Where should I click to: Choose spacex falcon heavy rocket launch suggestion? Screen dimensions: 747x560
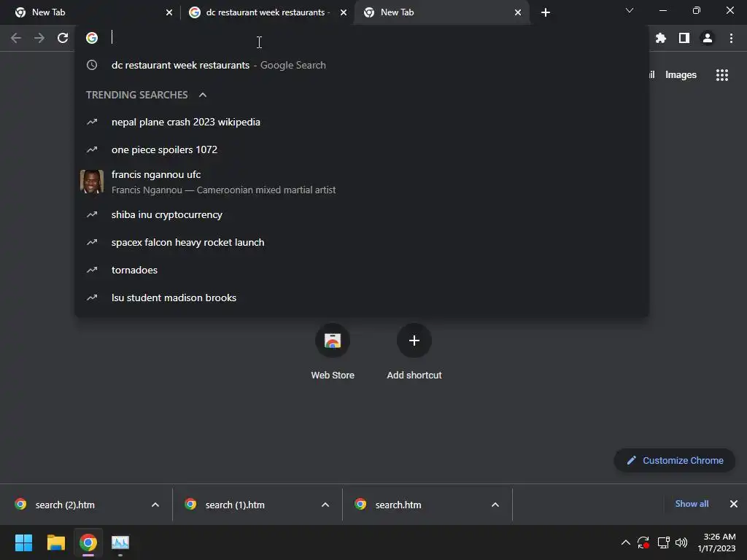coord(362,242)
